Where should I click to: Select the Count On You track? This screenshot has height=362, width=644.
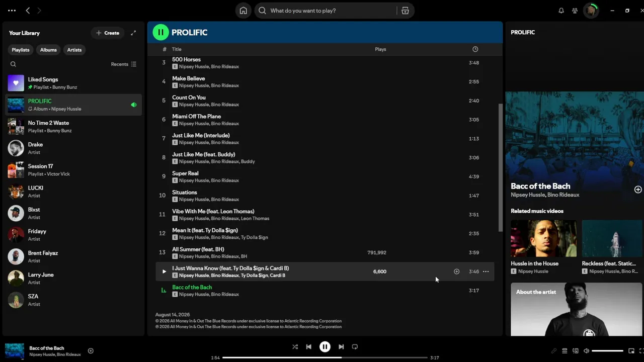325,101
